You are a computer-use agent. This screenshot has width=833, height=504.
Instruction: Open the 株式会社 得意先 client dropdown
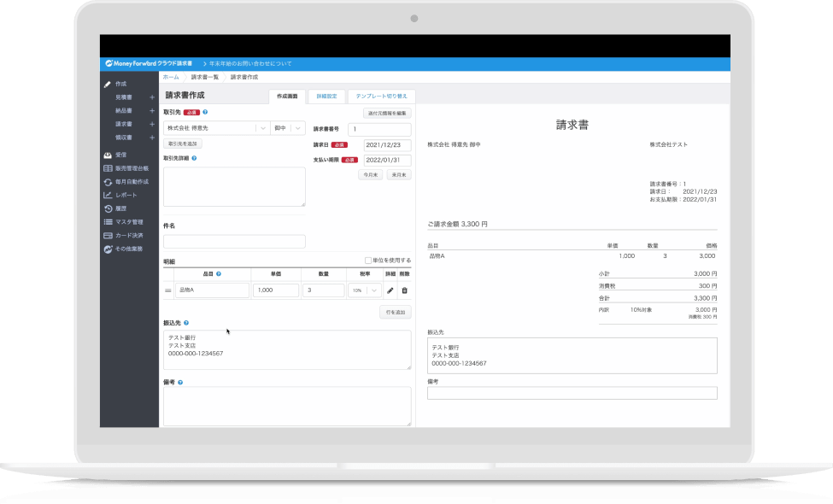point(217,128)
